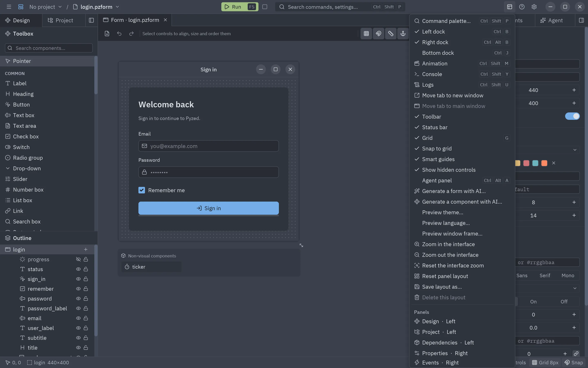Add a control with login plus icon
This screenshot has width=588, height=368.
(x=86, y=249)
